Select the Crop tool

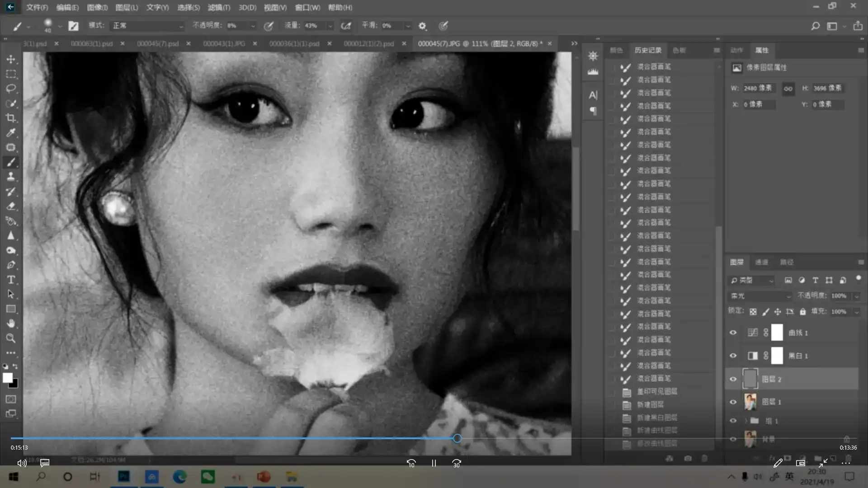tap(11, 118)
